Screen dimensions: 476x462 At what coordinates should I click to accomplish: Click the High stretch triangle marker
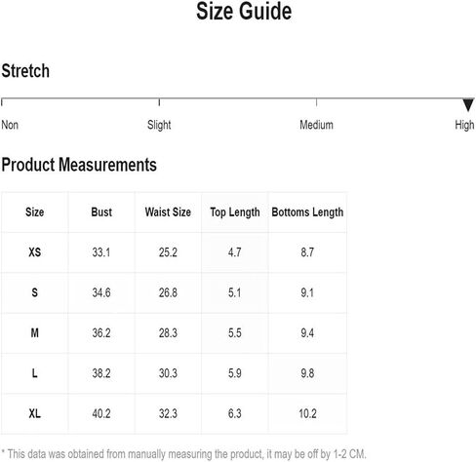click(x=468, y=105)
